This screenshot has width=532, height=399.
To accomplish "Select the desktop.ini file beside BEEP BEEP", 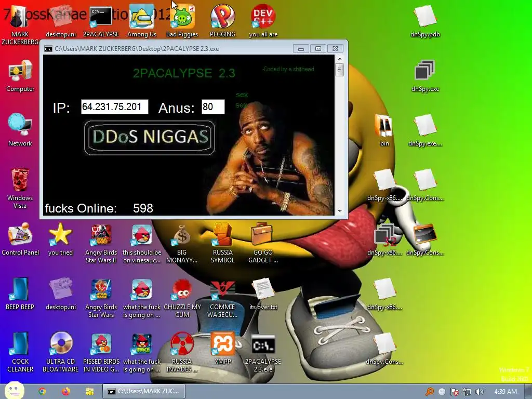I will (60, 289).
